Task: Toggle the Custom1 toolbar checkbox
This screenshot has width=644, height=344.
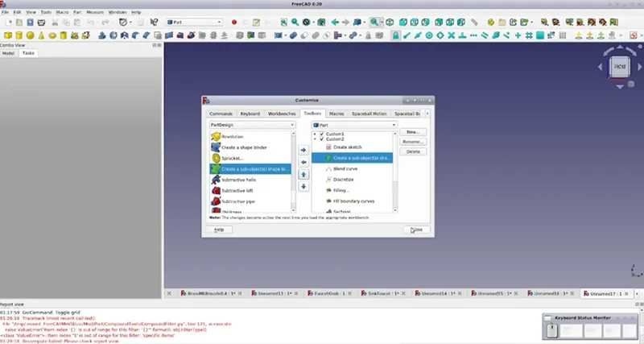Action: [x=322, y=134]
